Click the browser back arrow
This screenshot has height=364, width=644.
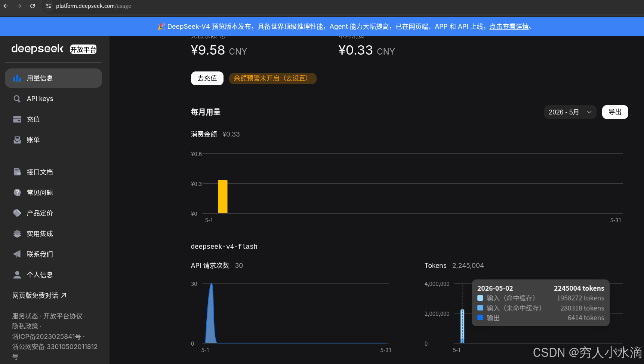point(6,6)
